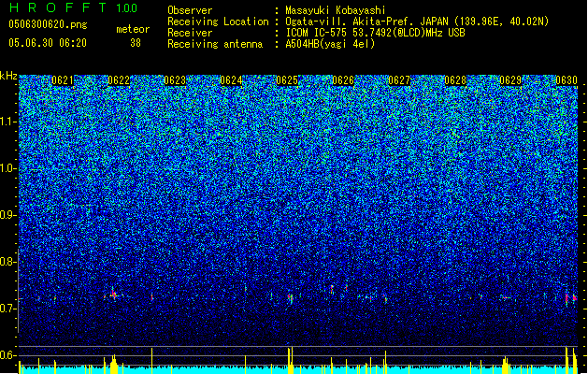
Task: Click the 0624 time marker
Action: tap(231, 80)
